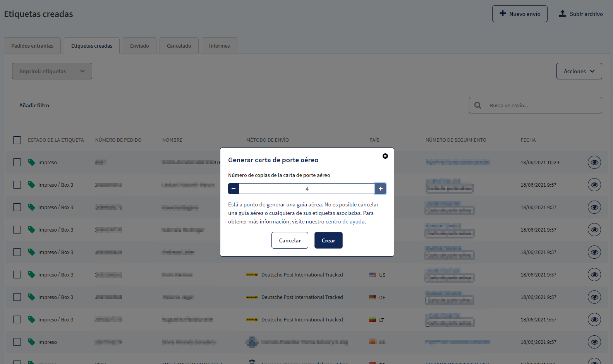Click eye icon on the DE row

pos(594,297)
